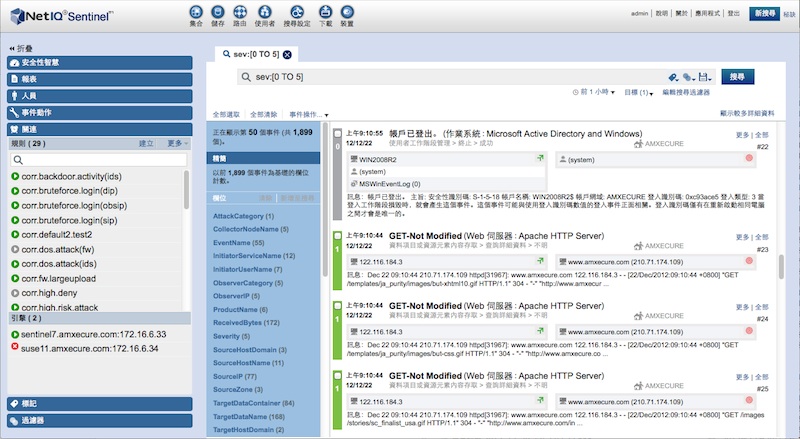Open the 前 1 小時 time range dropdown
The height and width of the screenshot is (439, 800).
click(594, 92)
